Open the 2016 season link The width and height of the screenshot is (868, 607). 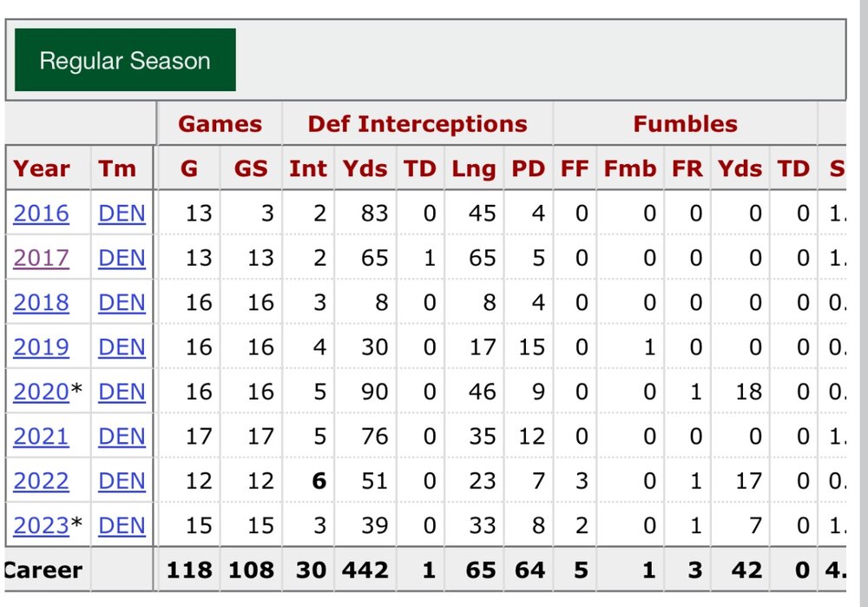click(41, 213)
